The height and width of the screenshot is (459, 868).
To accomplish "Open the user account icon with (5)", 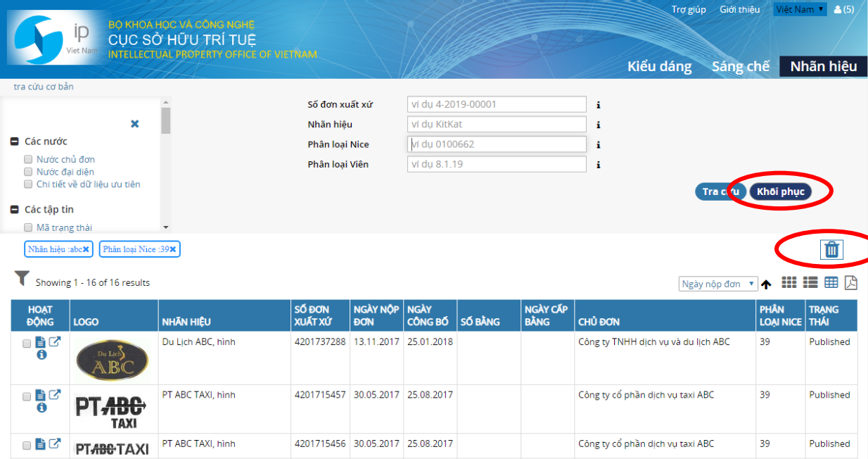I will [843, 9].
